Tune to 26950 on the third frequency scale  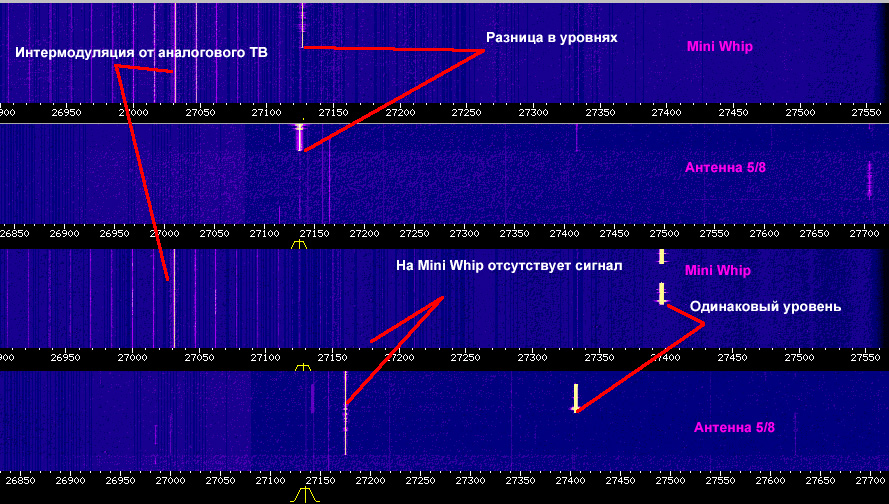(66, 357)
